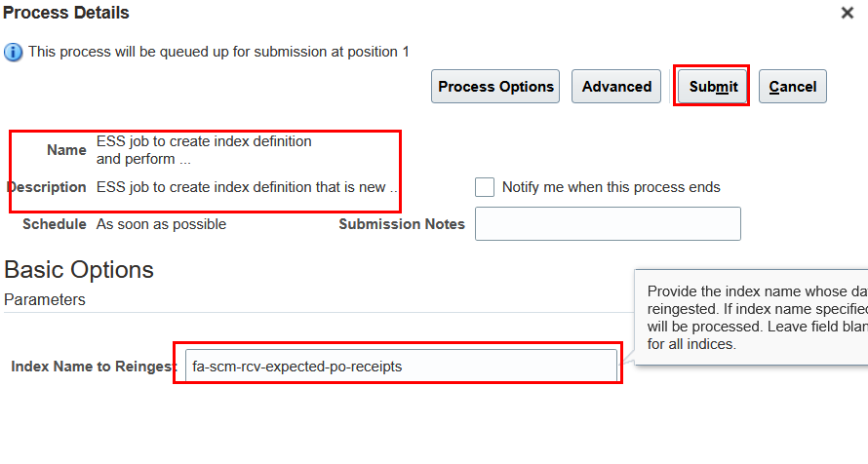Click the queued at position 1 message
Screen dimensions: 868x464
pyautogui.click(x=218, y=52)
